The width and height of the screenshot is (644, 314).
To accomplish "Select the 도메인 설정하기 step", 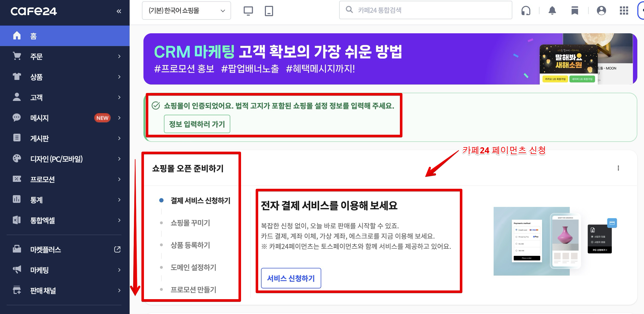I will point(193,267).
